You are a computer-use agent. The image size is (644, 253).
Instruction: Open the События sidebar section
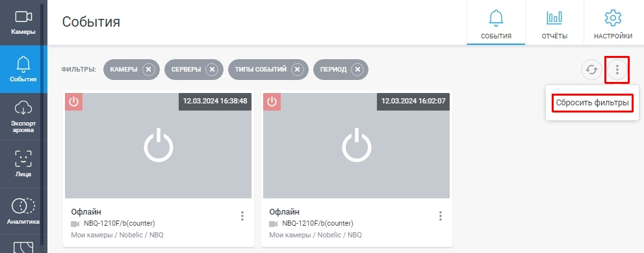click(23, 69)
